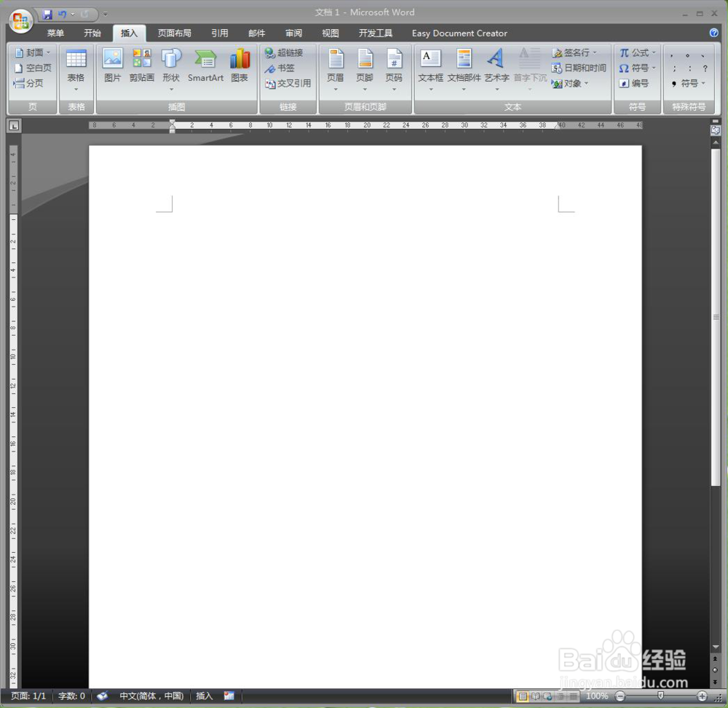Switch to the 引用 (References) tab
Viewport: 728px width, 708px height.
(x=220, y=34)
